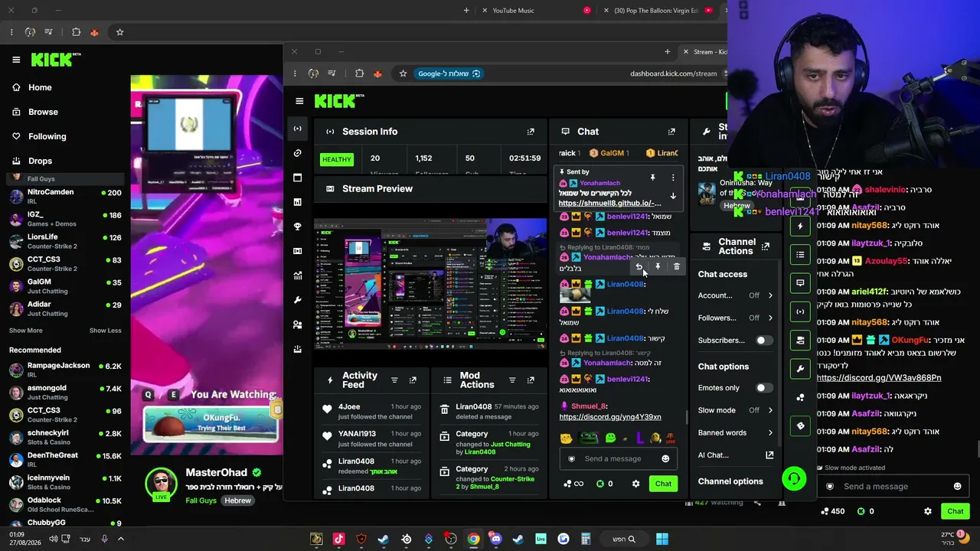Open AI Chat external settings
The height and width of the screenshot is (551, 980).
pyautogui.click(x=769, y=455)
